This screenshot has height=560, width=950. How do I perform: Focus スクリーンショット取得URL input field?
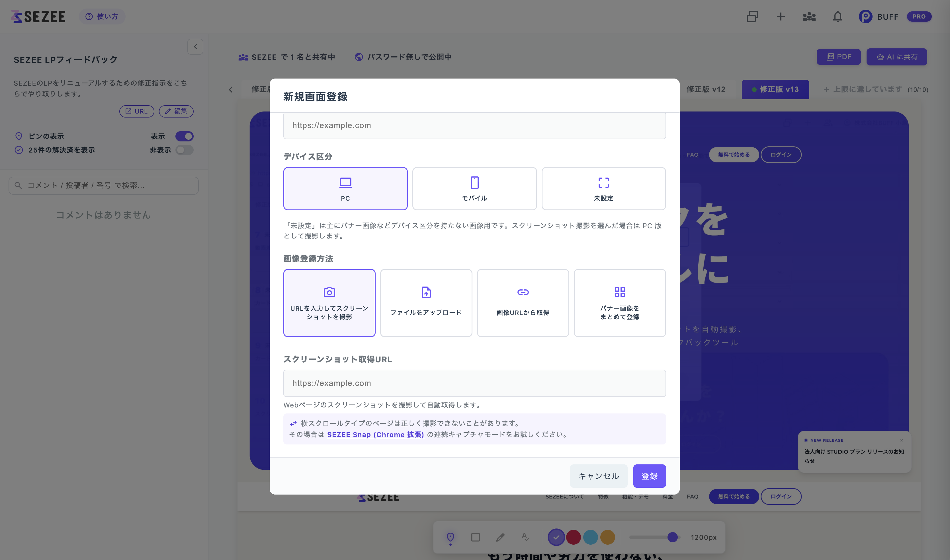[474, 383]
